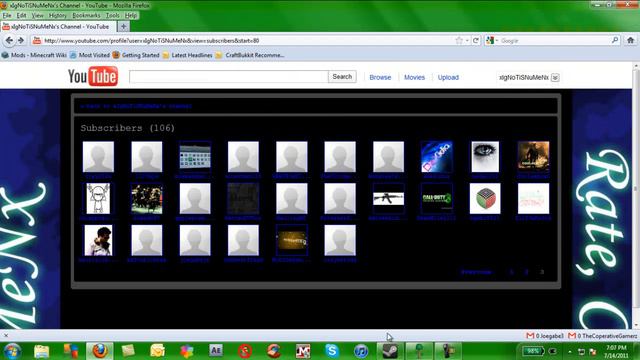The width and height of the screenshot is (640, 360).
Task: Open subscriber with Rubik's cube avatar
Action: coord(485,198)
